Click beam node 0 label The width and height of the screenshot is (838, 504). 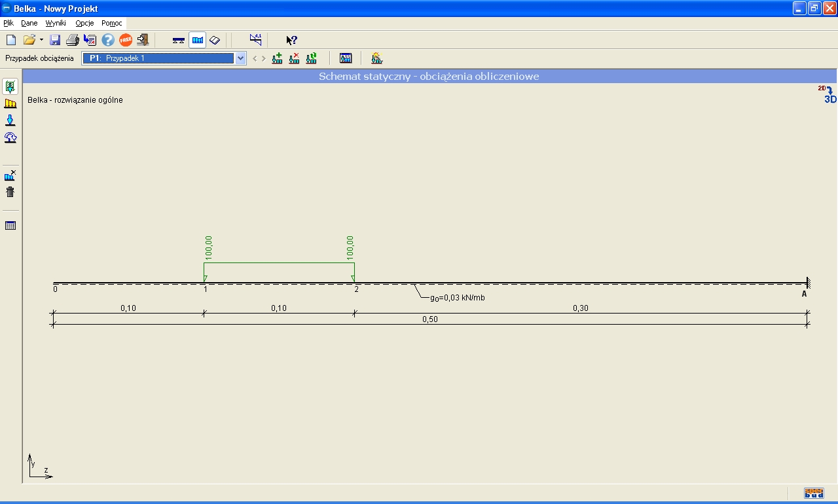pyautogui.click(x=56, y=289)
